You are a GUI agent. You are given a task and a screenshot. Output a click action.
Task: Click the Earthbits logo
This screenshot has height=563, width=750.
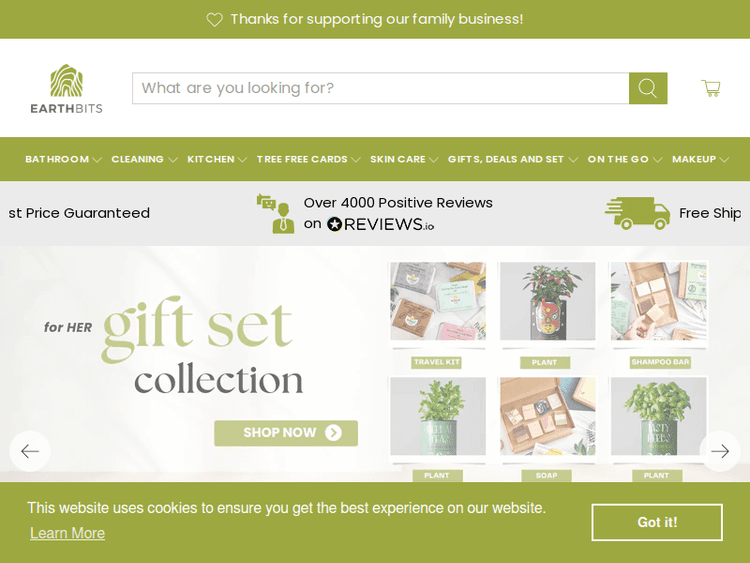coord(66,89)
